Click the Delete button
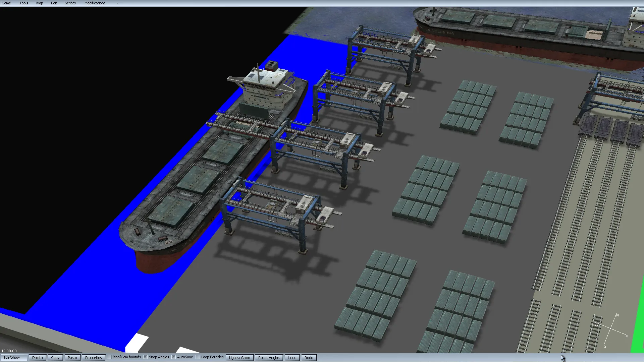644x362 pixels. click(x=38, y=358)
